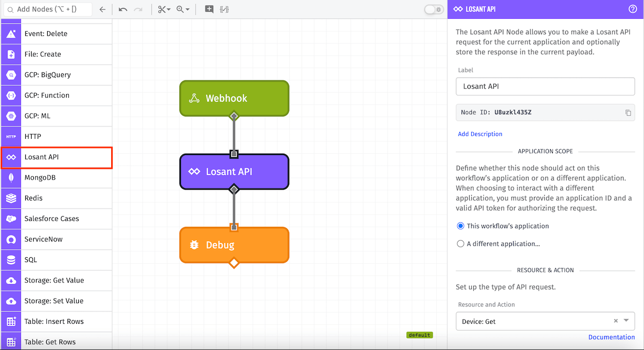Select the GCP: ML node icon
The width and height of the screenshot is (644, 350).
[11, 116]
